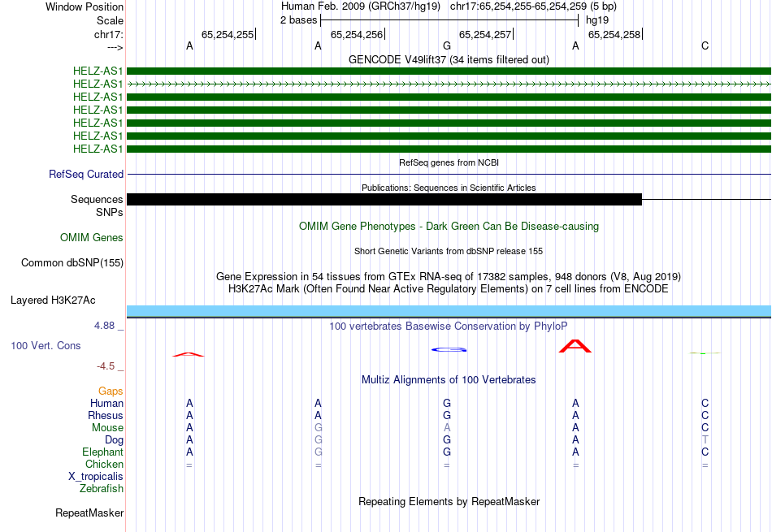Click the HELZ-AS1 transcript row with intron arrows
Image resolution: width=772 pixels, height=532 pixels.
[x=449, y=84]
